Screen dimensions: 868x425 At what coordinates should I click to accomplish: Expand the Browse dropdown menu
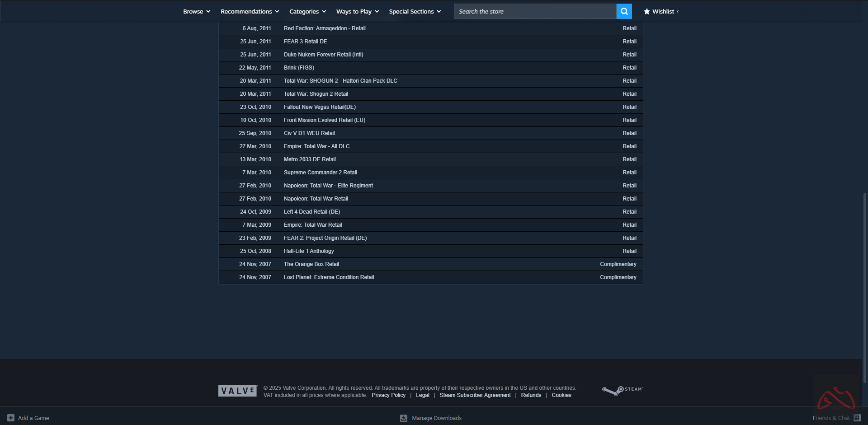[197, 11]
